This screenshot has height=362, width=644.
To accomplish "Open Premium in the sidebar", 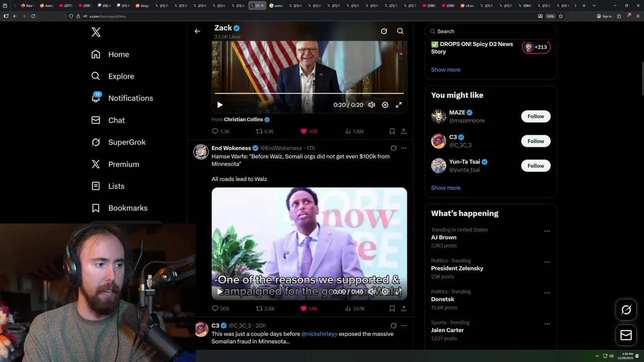I will pos(115,164).
